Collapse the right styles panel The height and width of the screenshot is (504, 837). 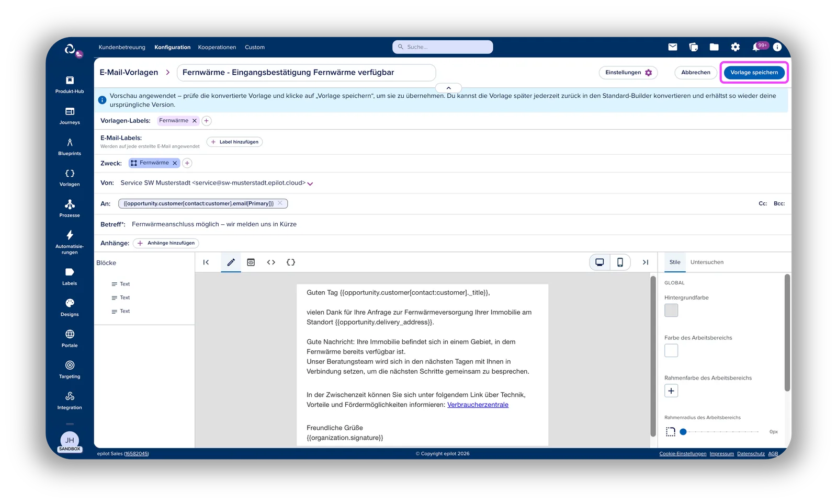pos(646,262)
